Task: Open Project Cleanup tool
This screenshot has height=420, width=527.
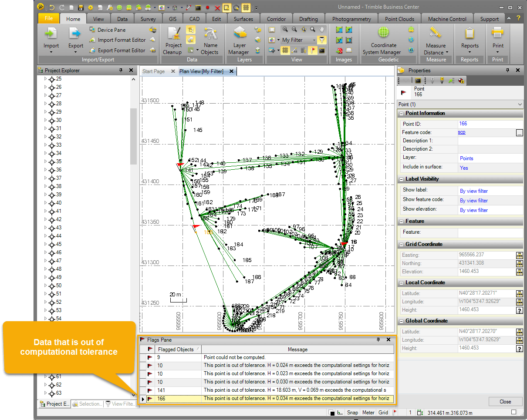Action: click(x=173, y=40)
